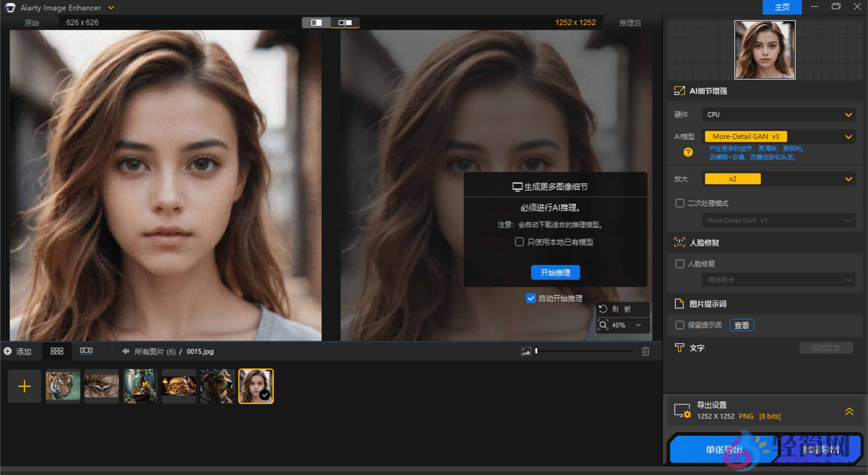Disable 自动开始推理 checkbox

(531, 298)
